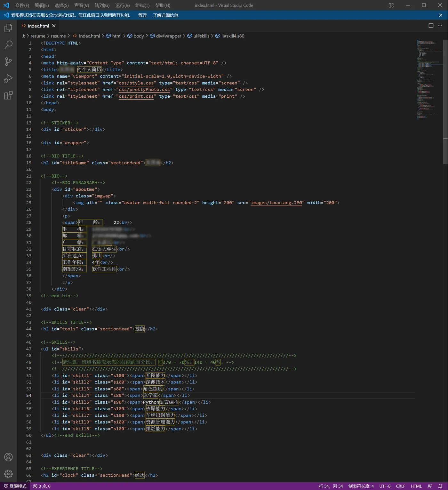Click the first resume folder breadcrumb
Viewport: 448px width, 490px height.
(38, 36)
